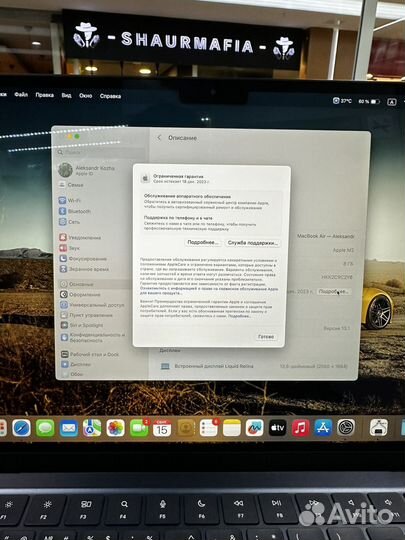The width and height of the screenshot is (405, 540).
Task: Open the Файл menu
Action: (21, 94)
